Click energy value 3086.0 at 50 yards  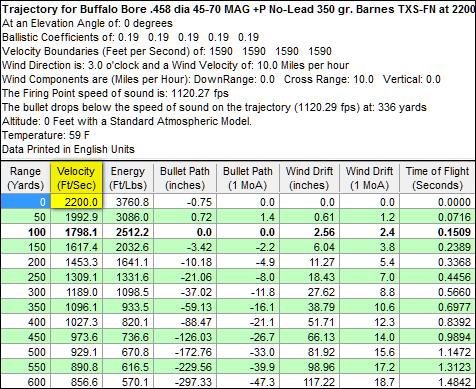128,217
